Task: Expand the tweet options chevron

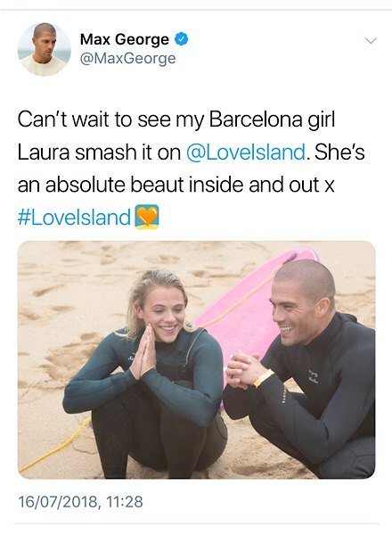Action: tap(371, 41)
